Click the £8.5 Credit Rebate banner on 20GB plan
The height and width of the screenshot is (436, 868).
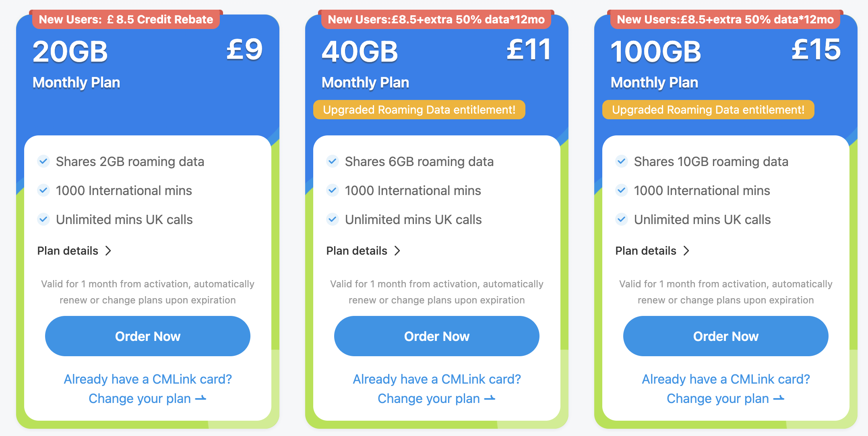tap(126, 19)
